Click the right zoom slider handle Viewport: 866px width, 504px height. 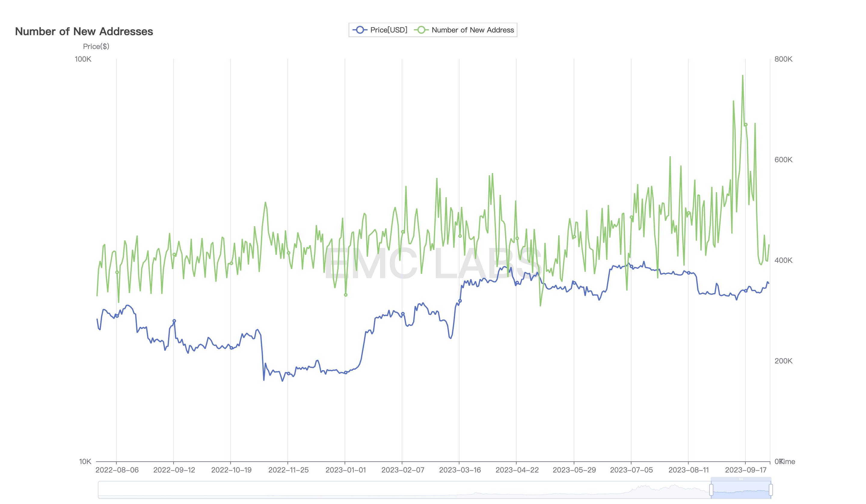pyautogui.click(x=771, y=490)
